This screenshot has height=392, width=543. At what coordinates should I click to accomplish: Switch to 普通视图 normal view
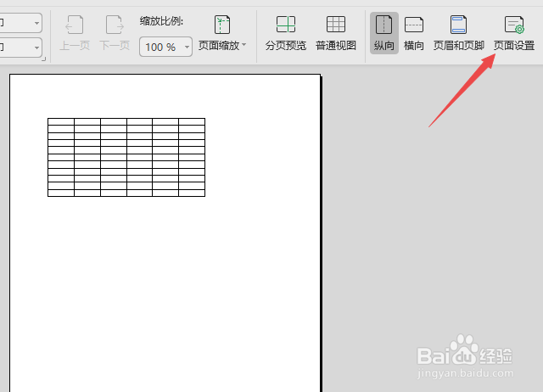pos(336,34)
